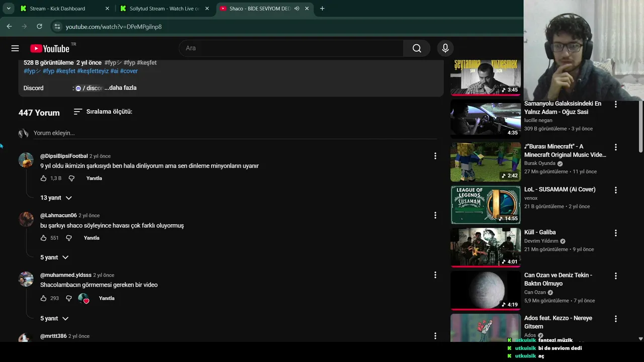Close the Shaco YouTube tab
644x362 pixels.
click(x=307, y=9)
